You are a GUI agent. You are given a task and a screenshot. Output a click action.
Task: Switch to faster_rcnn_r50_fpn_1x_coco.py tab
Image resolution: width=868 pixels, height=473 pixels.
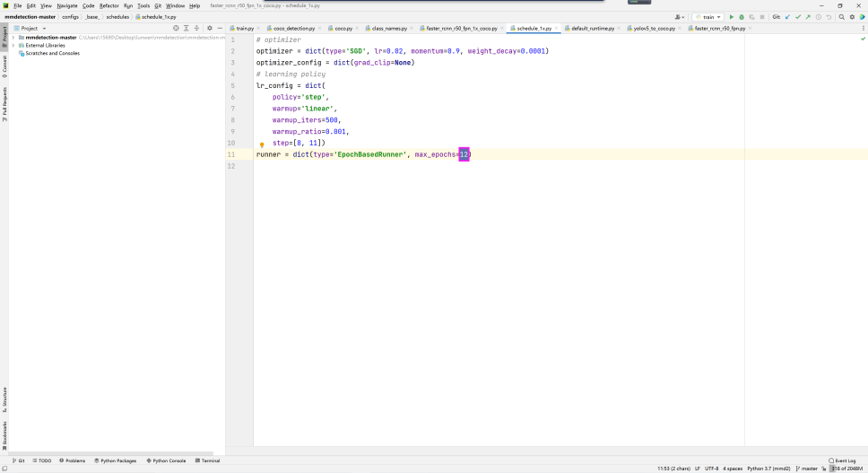coord(461,28)
